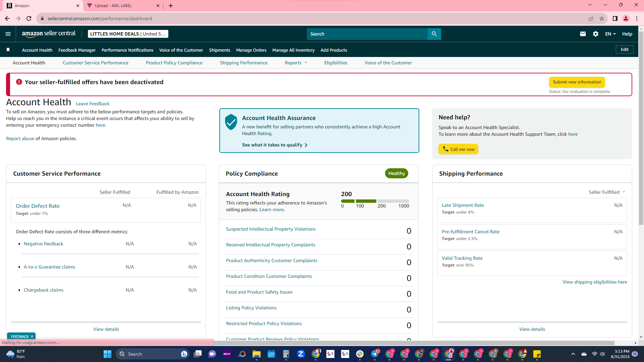Screen dimensions: 644x362
Task: Open Telegram from the taskbar
Action: click(x=375, y=354)
